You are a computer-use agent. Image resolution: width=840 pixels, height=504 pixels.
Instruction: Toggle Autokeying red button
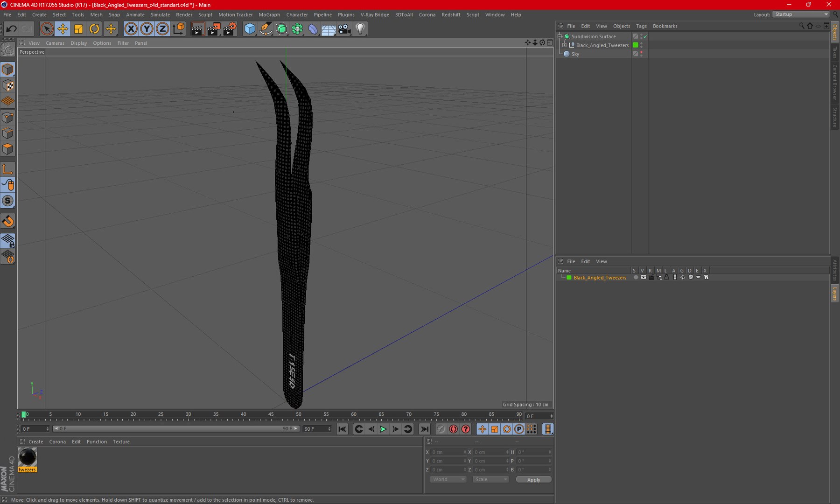tap(453, 429)
